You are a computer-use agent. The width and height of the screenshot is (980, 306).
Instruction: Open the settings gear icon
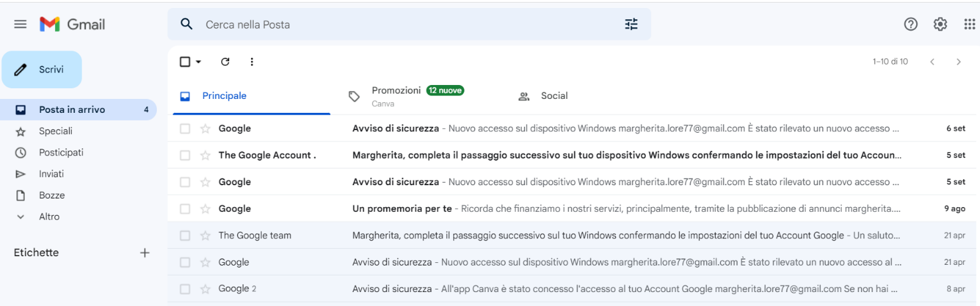point(940,25)
